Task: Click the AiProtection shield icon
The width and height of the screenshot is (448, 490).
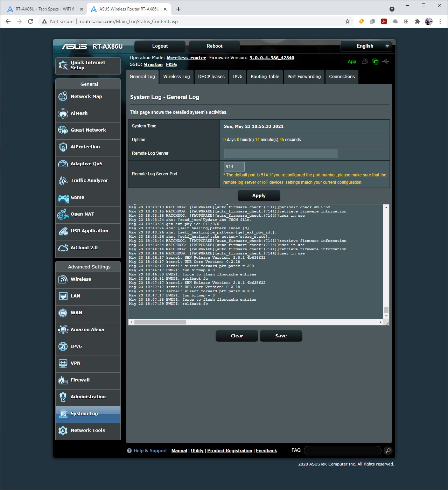Action: point(63,147)
